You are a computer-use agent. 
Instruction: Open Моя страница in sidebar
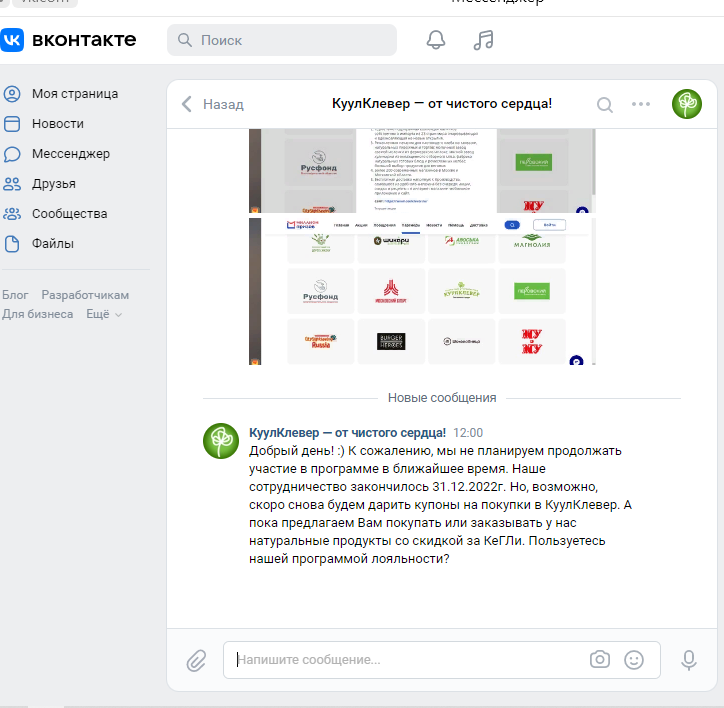coord(75,94)
